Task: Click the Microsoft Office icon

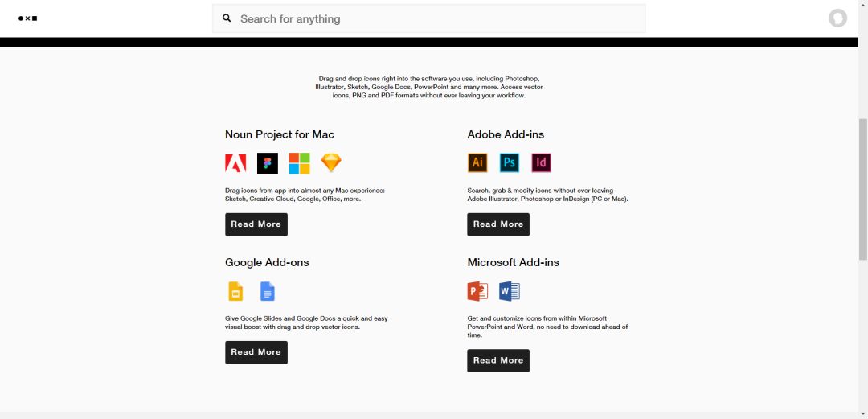Action: click(x=299, y=163)
